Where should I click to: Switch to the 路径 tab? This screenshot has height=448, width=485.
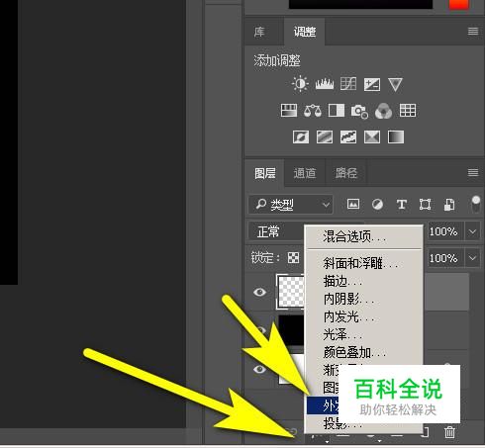tap(346, 173)
